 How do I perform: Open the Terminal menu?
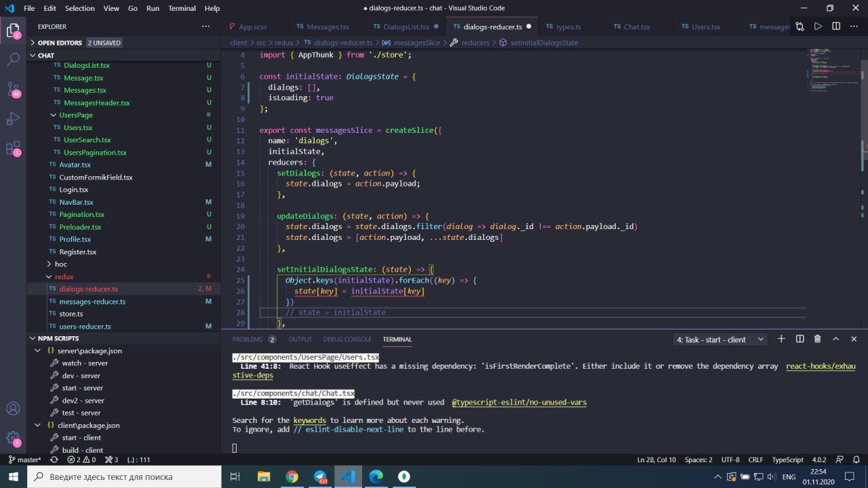pyautogui.click(x=182, y=8)
